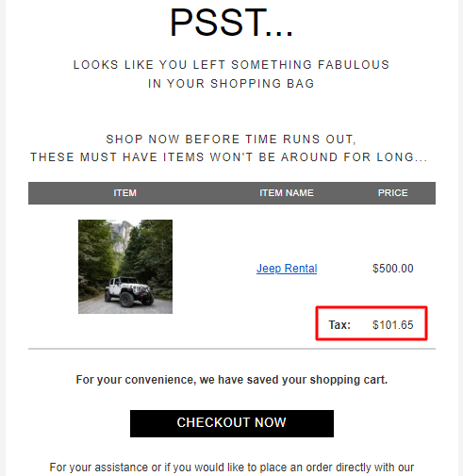Select the $101.65 tax amount
This screenshot has height=476, width=463.
(392, 324)
